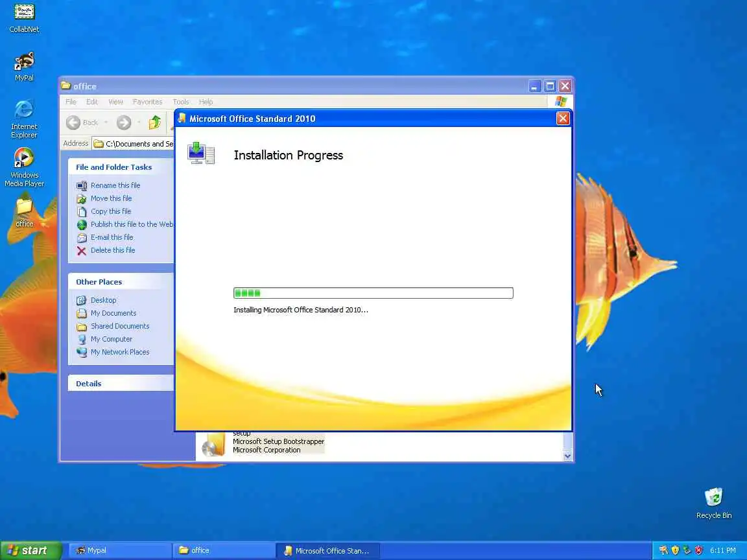This screenshot has width=747, height=560.
Task: Click the Move this file icon
Action: pyautogui.click(x=82, y=198)
